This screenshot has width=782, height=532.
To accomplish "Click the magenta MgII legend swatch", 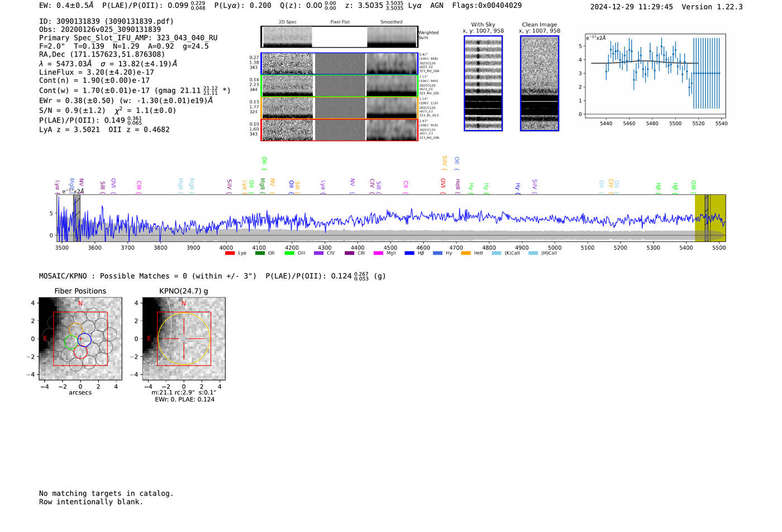I will (378, 253).
